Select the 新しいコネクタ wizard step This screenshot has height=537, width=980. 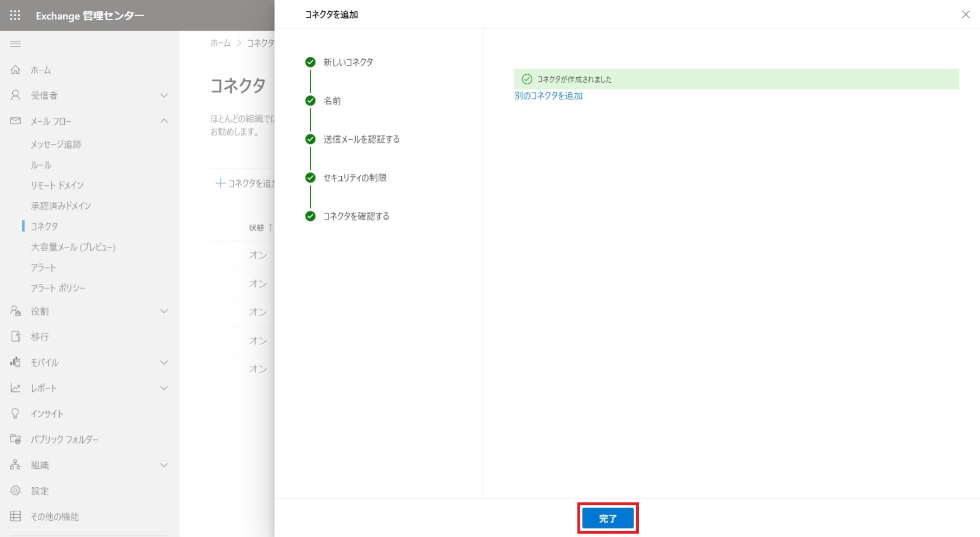click(347, 62)
